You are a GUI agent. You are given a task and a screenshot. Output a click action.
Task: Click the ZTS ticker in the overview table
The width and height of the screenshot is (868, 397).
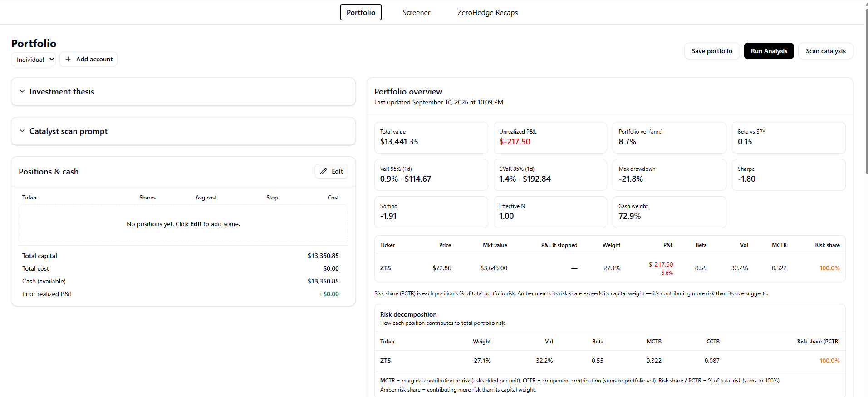click(386, 268)
